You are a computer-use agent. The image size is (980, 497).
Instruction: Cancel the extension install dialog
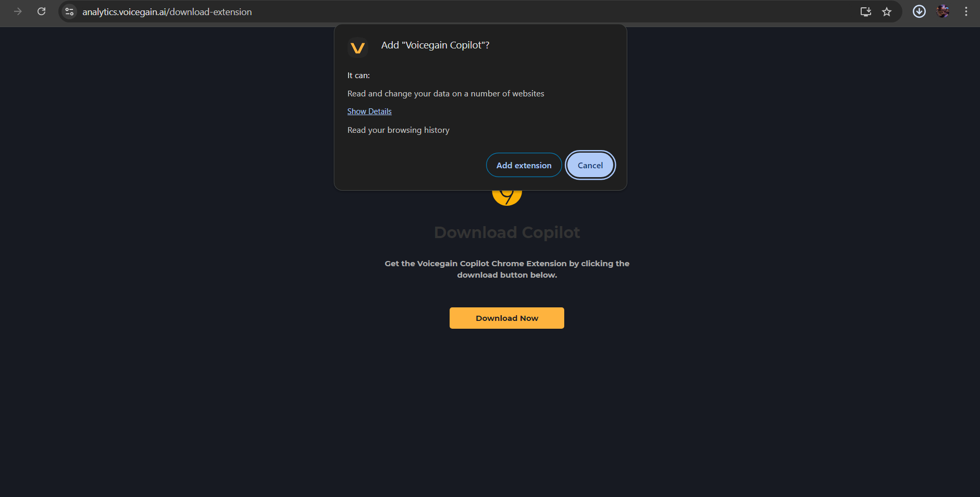(590, 165)
